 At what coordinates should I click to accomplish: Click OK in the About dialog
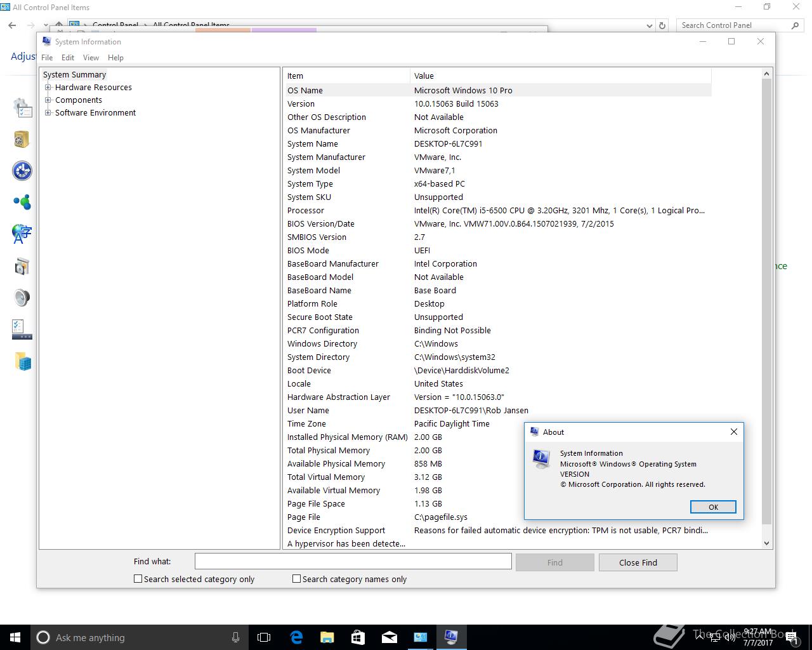click(713, 507)
